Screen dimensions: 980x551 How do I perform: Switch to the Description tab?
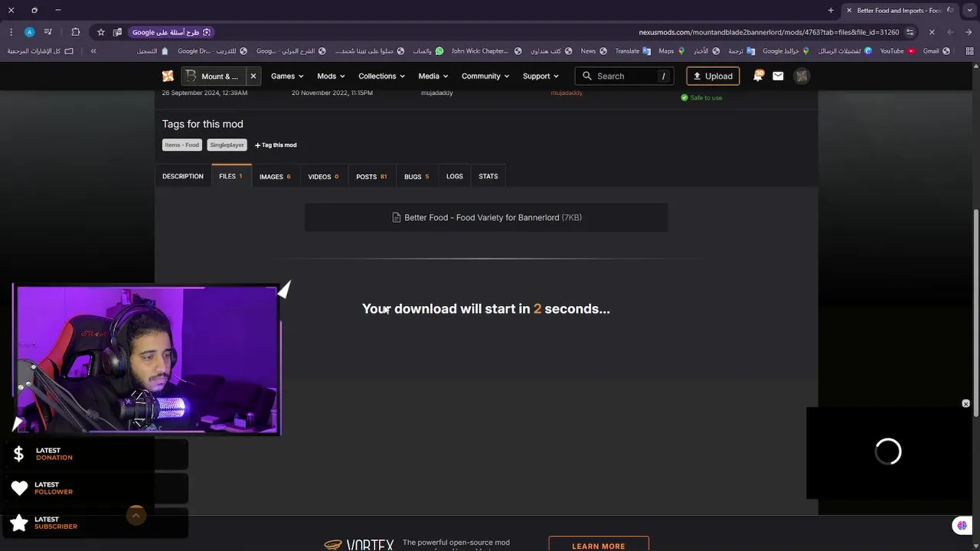(183, 176)
